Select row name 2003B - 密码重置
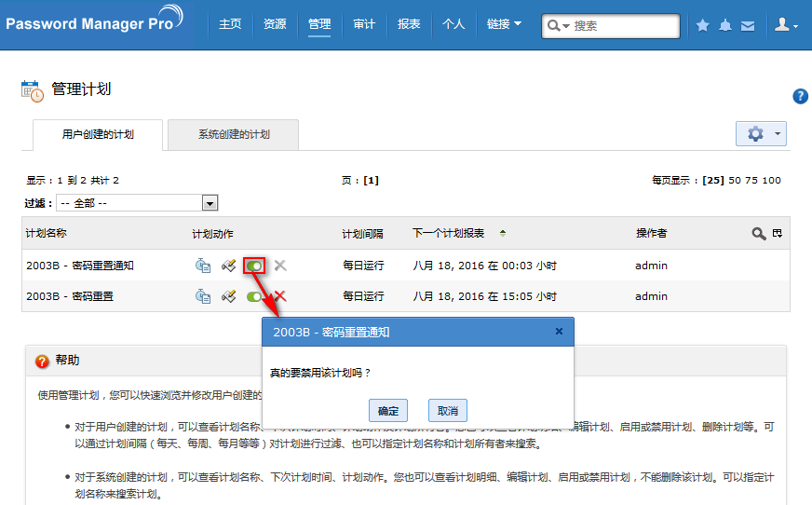The width and height of the screenshot is (812, 505). 70,296
